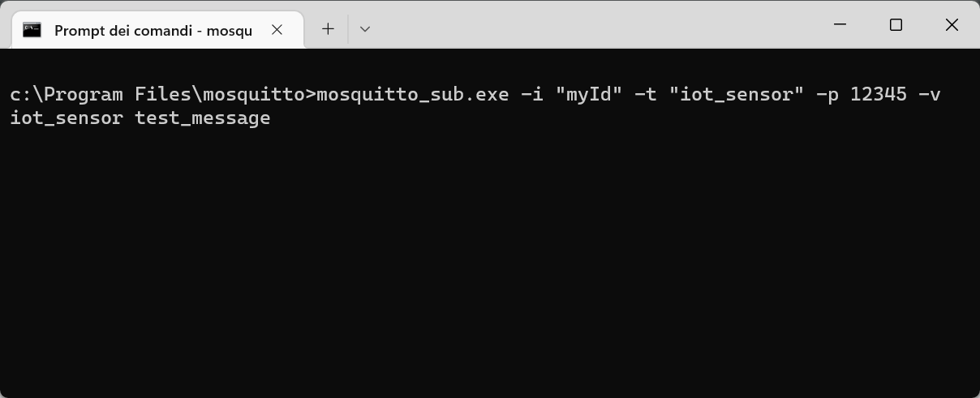Click "iot_sensor" at start of output line
The height and width of the screenshot is (398, 980).
tap(67, 118)
